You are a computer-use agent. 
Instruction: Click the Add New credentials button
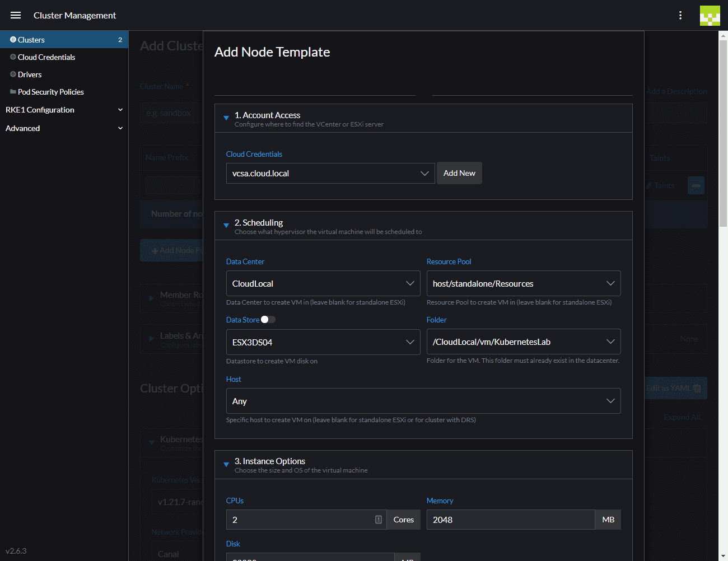(x=459, y=173)
